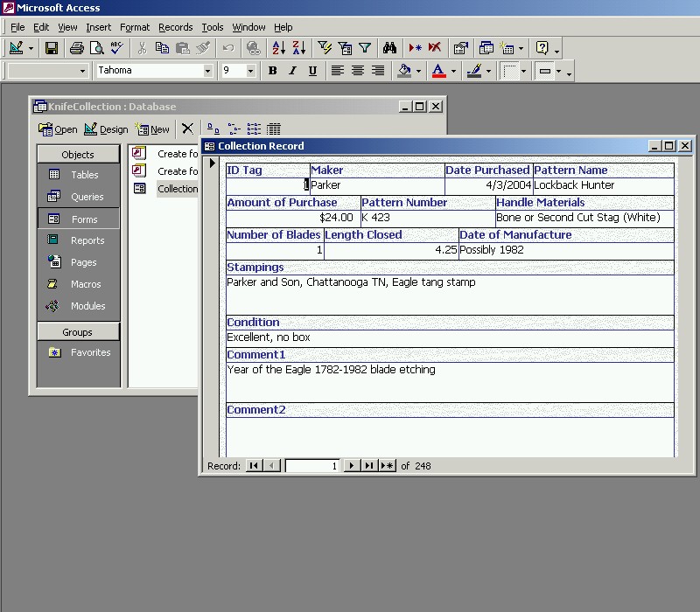The image size is (700, 612).
Task: Click New button in Database window
Action: pyautogui.click(x=152, y=129)
